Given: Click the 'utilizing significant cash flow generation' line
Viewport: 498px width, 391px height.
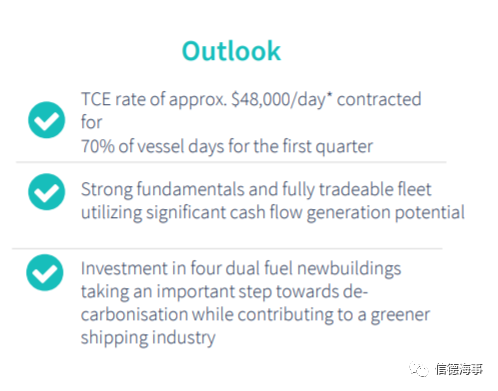Looking at the screenshot, I should point(273,213).
